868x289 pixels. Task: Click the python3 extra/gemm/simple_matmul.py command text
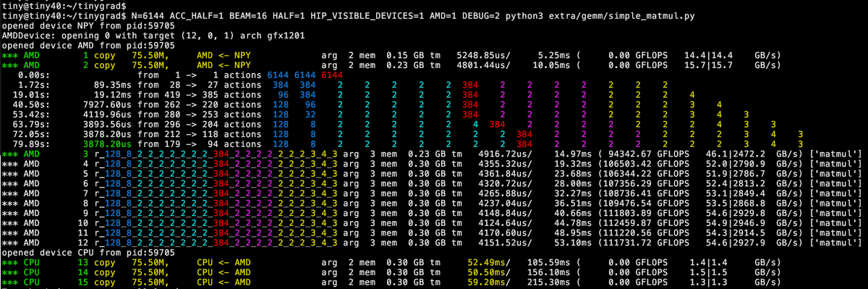(594, 16)
